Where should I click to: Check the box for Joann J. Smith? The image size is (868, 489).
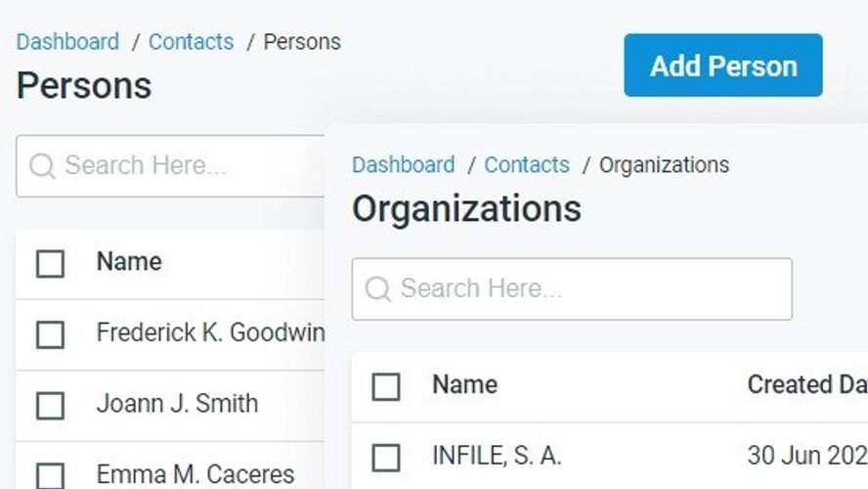pos(51,405)
